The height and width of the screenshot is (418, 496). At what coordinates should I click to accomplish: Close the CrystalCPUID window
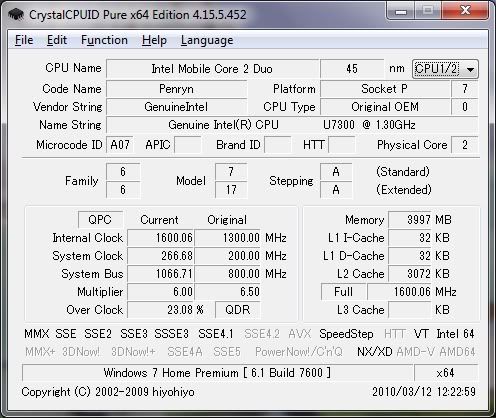pos(465,11)
